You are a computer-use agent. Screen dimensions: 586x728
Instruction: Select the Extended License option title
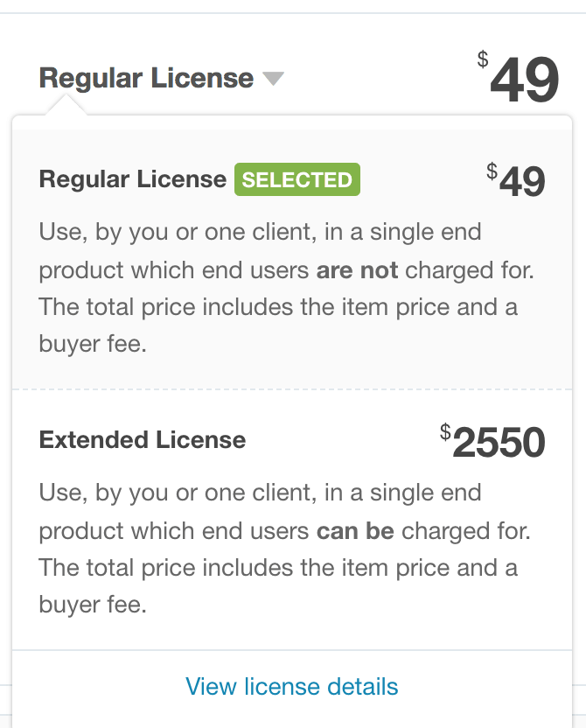point(143,440)
